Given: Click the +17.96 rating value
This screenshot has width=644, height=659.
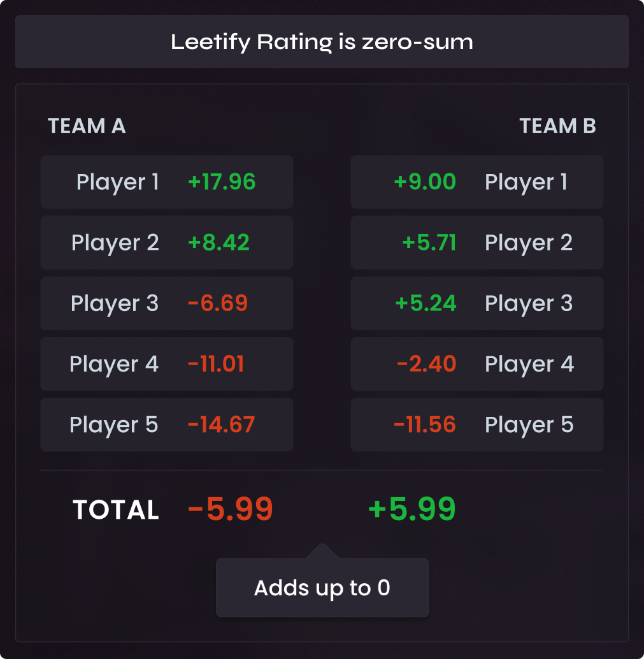Looking at the screenshot, I should (222, 182).
